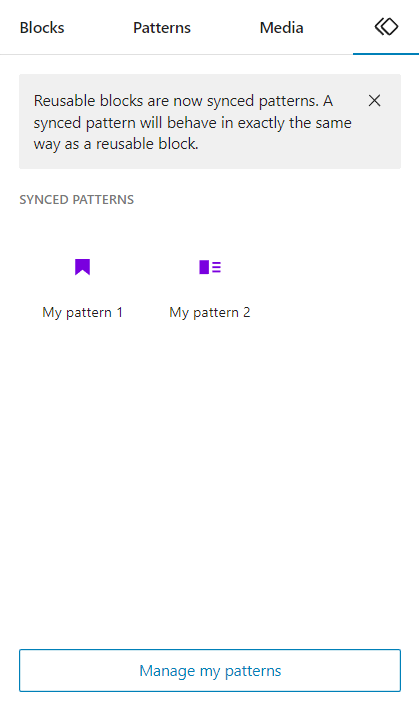Click the My pattern 1 tile
Screen dimensions: 419x710
click(x=82, y=285)
